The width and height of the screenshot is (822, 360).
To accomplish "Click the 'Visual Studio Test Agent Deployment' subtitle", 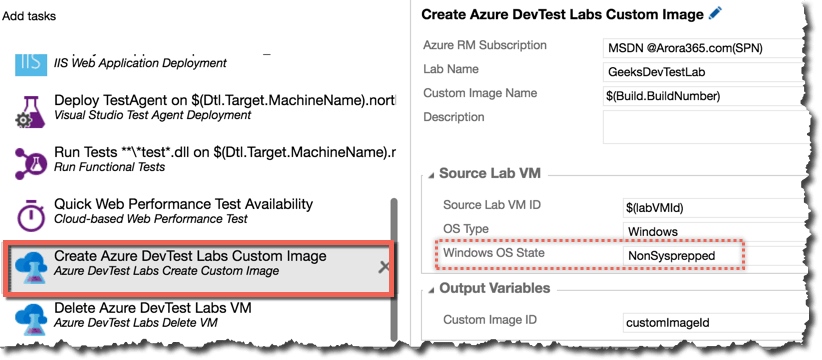I will 153,115.
